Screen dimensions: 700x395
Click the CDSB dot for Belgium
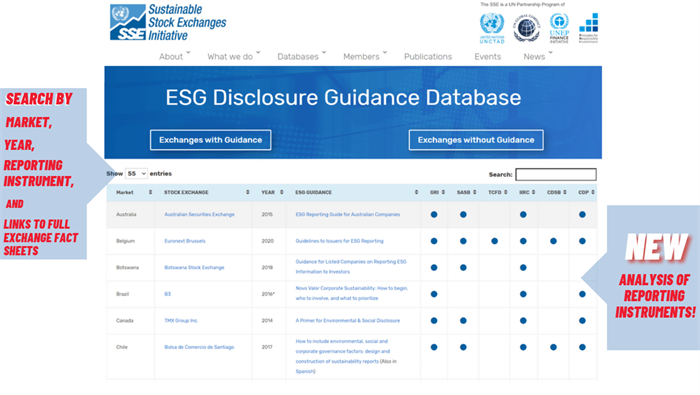553,241
